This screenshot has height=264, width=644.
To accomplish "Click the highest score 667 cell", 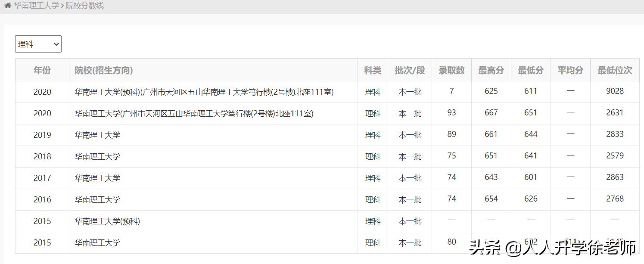I will tap(491, 113).
